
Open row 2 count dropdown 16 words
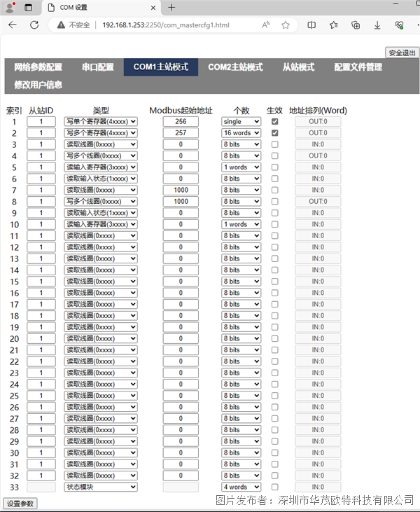point(241,133)
